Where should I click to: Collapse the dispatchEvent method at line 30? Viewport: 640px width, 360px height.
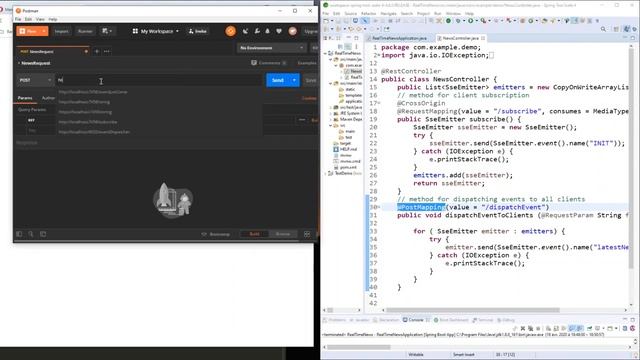click(378, 207)
